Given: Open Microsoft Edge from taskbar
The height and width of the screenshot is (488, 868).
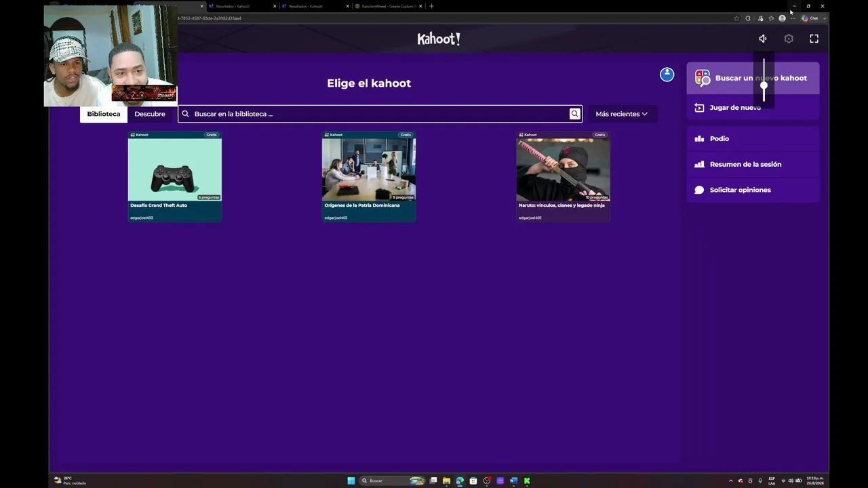Looking at the screenshot, I should [460, 481].
